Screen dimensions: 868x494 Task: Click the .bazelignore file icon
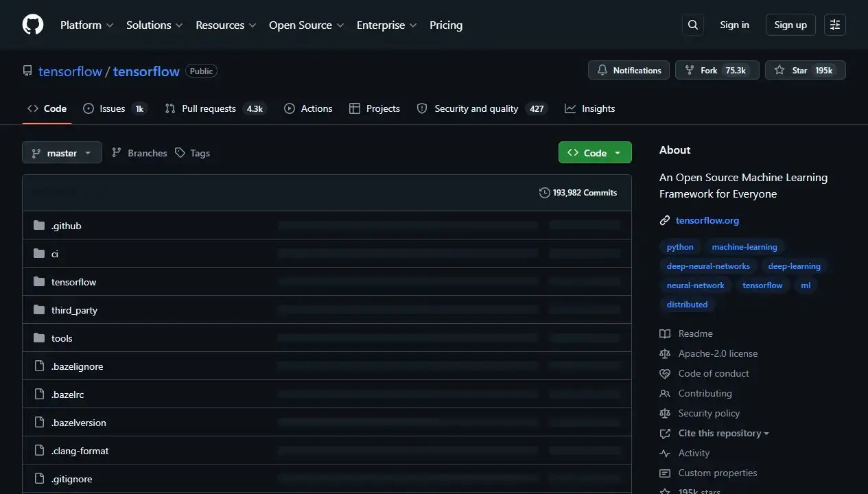click(39, 366)
